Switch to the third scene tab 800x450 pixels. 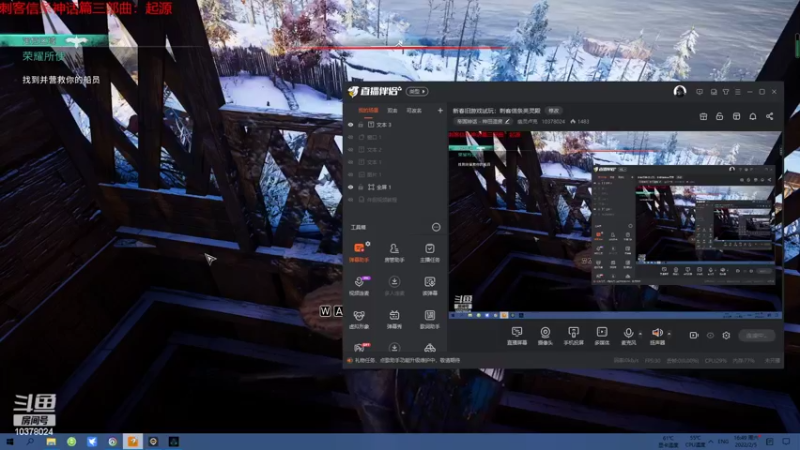[414, 110]
